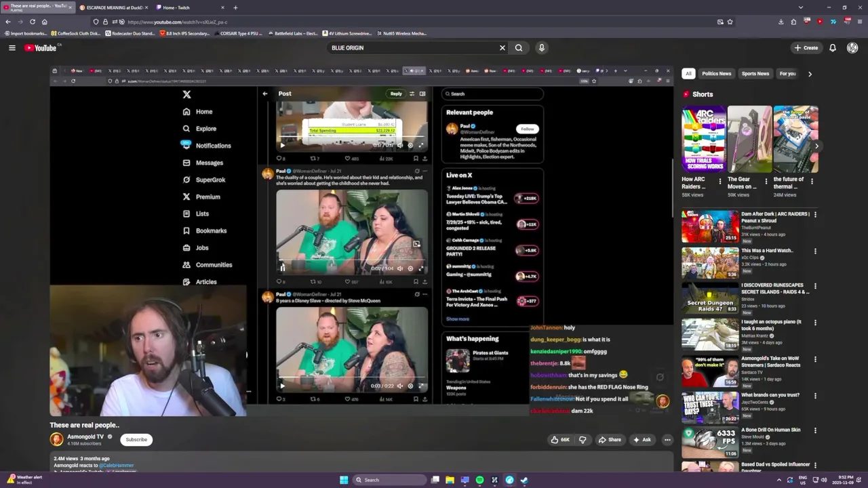Open Task View on the taskbar
This screenshot has height=488, width=868.
pyautogui.click(x=435, y=480)
